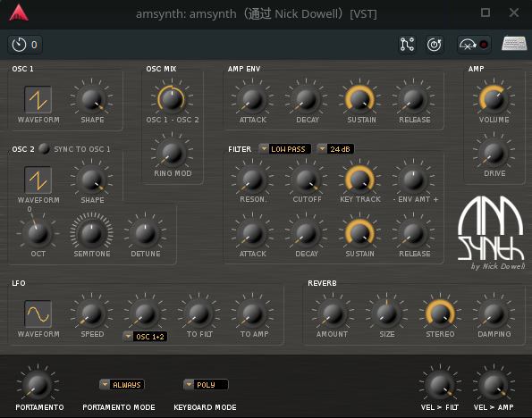
Task: Click the filter envelope SUSTAIN knob
Action: click(359, 233)
